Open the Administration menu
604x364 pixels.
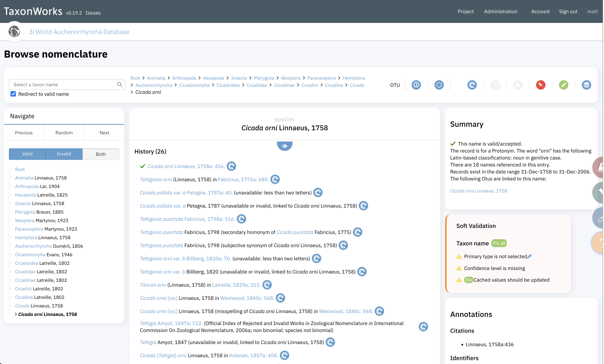click(501, 11)
